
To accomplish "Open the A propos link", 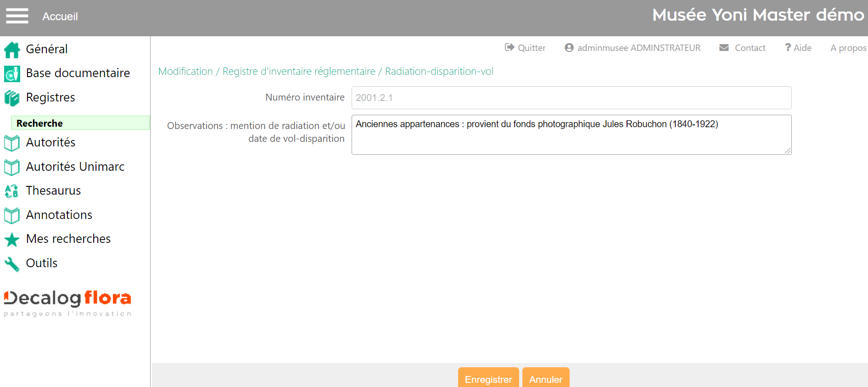I will 848,48.
